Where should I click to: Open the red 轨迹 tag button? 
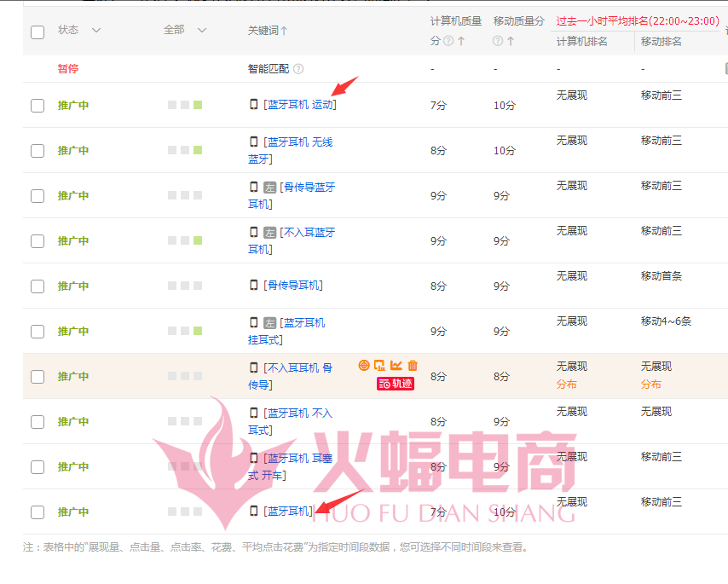396,384
